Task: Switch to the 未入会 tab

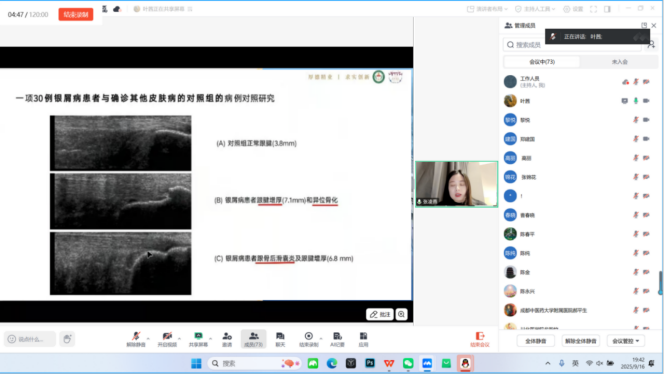Action: (x=620, y=62)
